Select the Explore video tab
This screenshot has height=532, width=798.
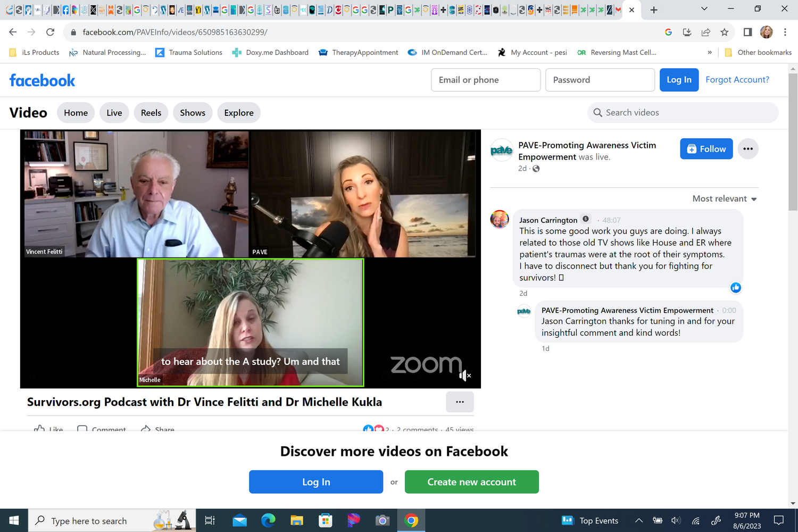[x=239, y=113]
